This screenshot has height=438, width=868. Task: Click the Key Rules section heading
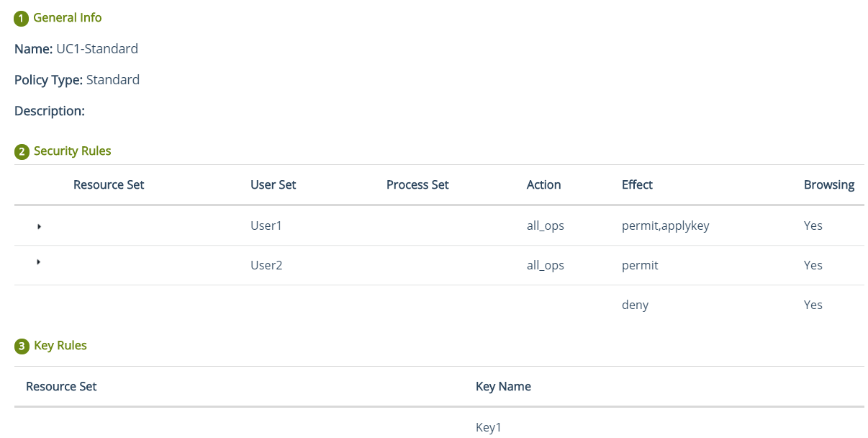coord(60,346)
